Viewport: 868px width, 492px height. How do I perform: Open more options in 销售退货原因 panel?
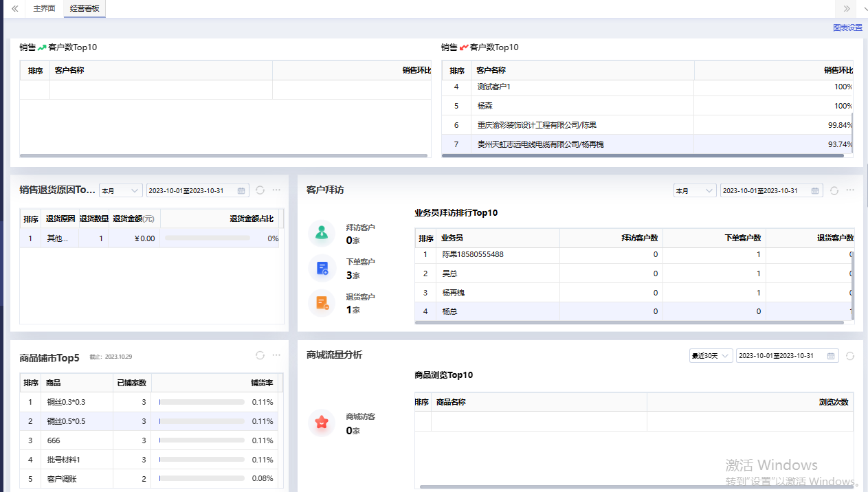tap(276, 190)
